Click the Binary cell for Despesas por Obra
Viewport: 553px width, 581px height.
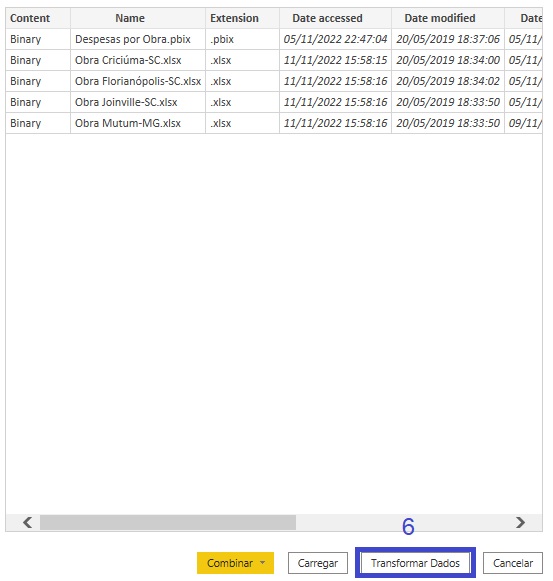tap(38, 39)
